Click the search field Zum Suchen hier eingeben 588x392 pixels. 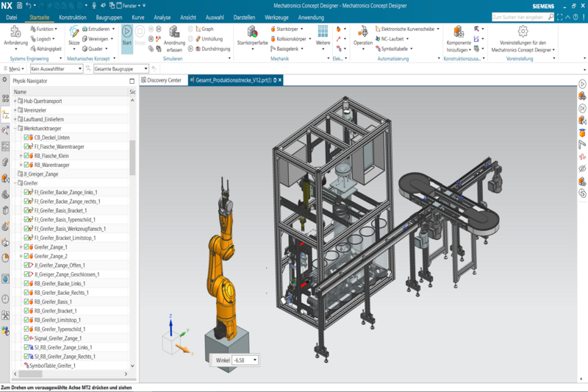519,17
